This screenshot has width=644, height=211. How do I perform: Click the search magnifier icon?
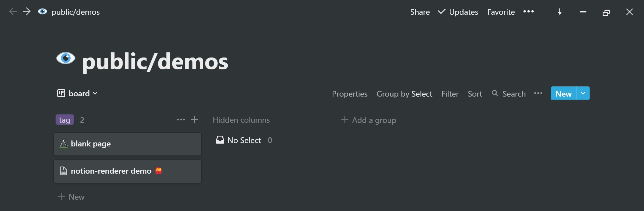495,93
